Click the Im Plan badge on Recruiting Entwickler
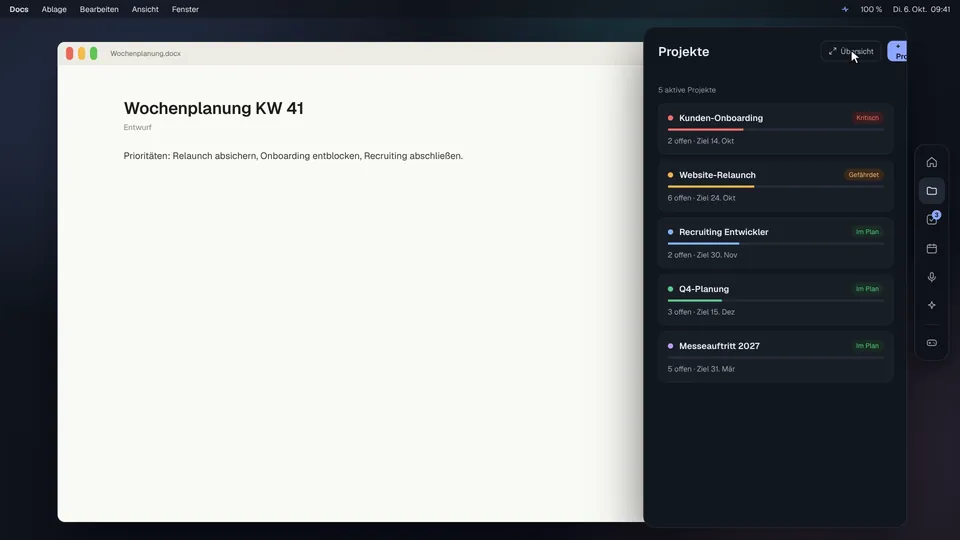 click(x=867, y=232)
